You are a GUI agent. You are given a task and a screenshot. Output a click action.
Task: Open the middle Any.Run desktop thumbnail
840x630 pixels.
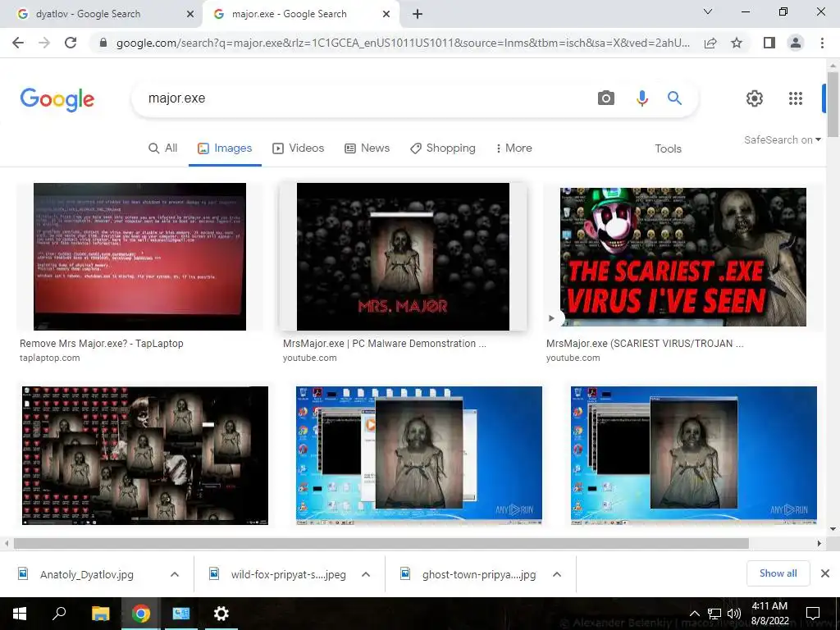(x=419, y=455)
